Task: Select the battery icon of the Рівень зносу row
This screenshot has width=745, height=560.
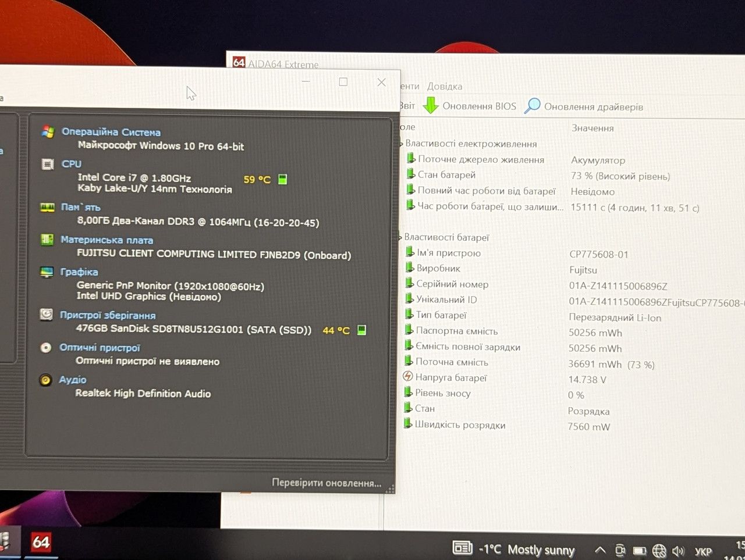Action: coord(409,393)
